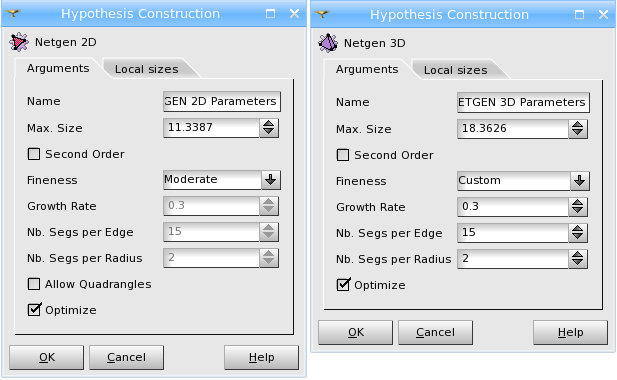617x380 pixels.
Task: Click the title bar icon of left dialog
Action: pos(13,13)
